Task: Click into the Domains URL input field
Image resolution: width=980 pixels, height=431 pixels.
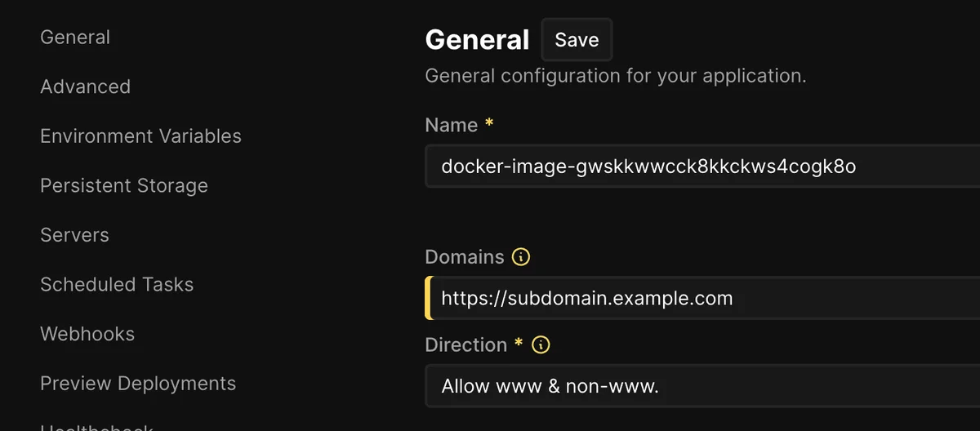Action: 702,298
